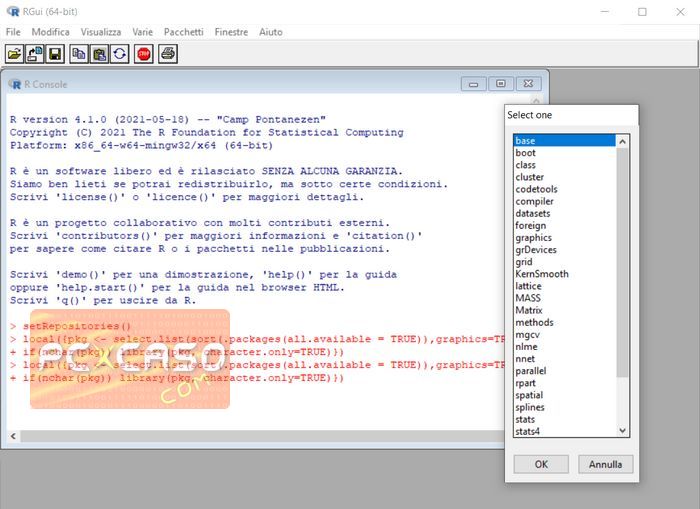
Task: Select the nnet package
Action: point(564,359)
